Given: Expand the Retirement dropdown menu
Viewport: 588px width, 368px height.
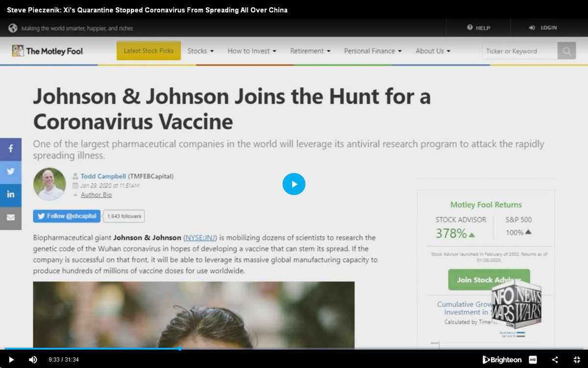Looking at the screenshot, I should pos(310,51).
